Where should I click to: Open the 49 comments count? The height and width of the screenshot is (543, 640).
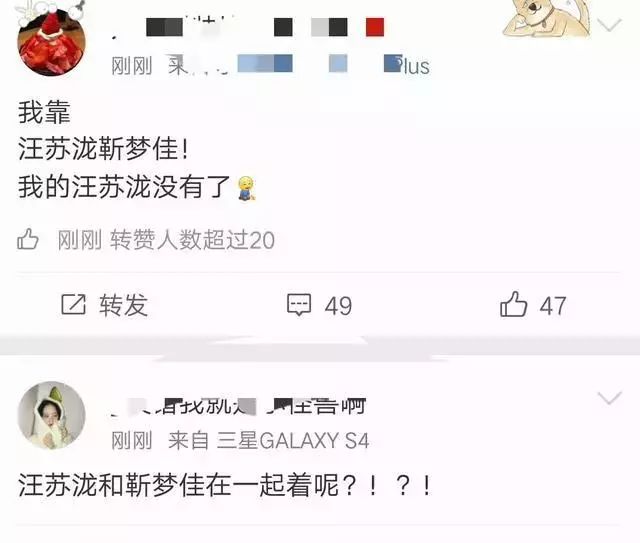(x=338, y=306)
